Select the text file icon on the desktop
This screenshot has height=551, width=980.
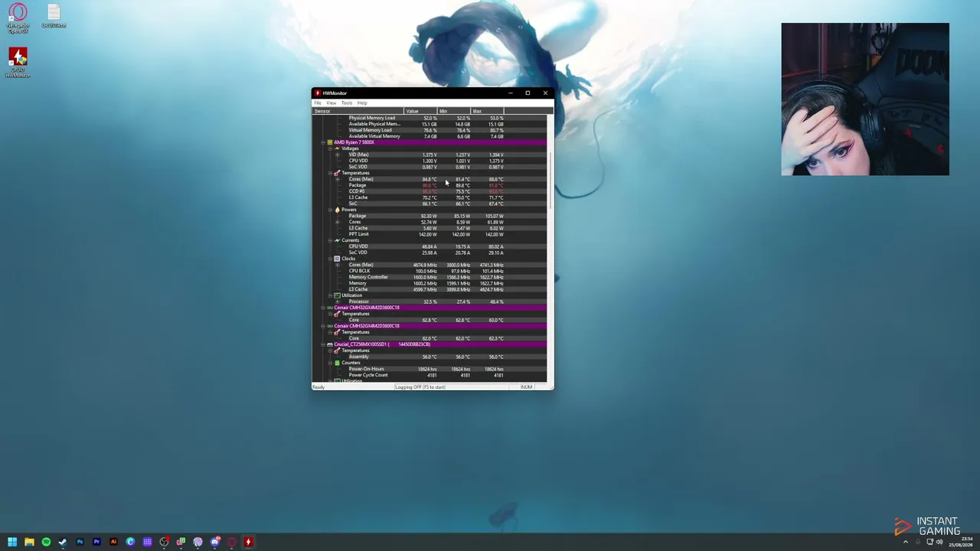coord(54,16)
